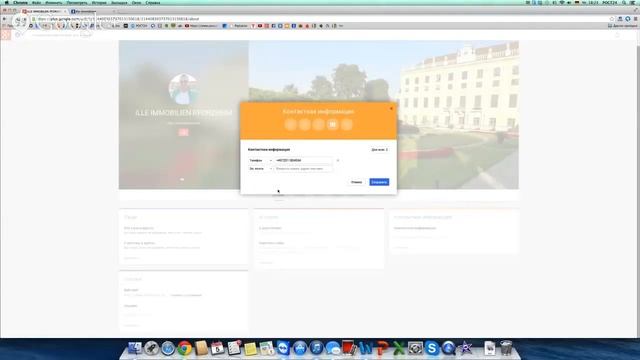The image size is (640, 360).
Task: Open the History menu in the menu bar
Action: click(99, 2)
